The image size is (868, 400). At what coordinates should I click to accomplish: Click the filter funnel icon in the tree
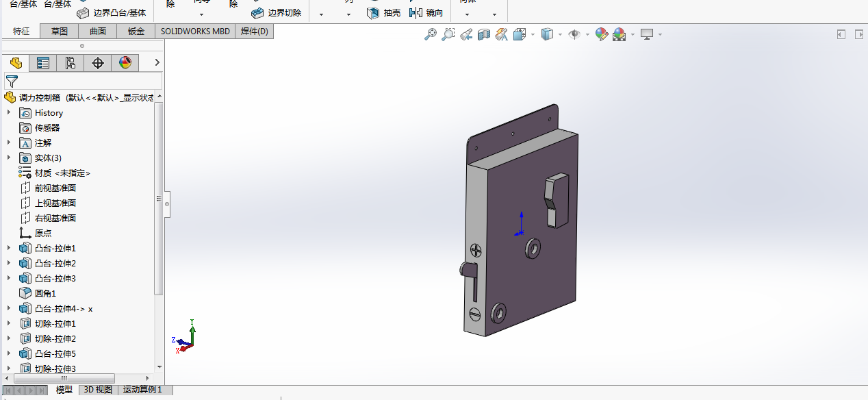(12, 81)
